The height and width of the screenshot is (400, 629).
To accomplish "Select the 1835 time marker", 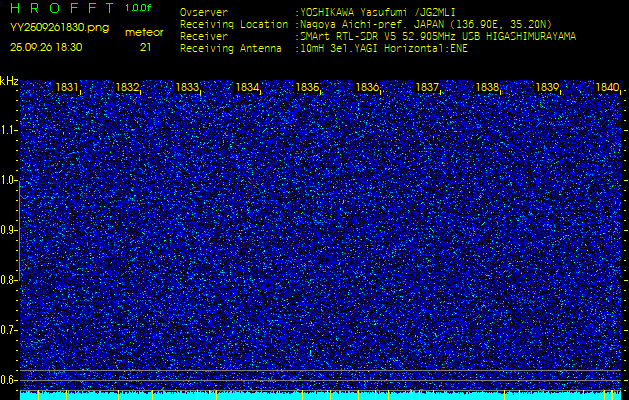I will (x=307, y=88).
